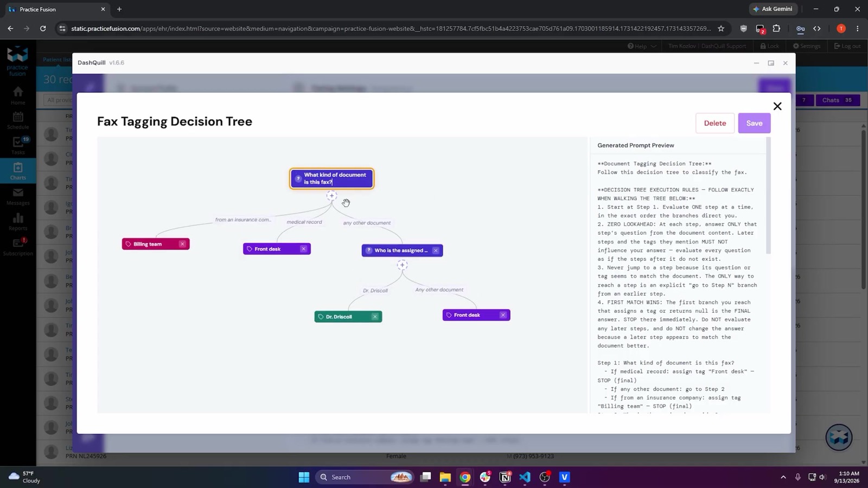Image resolution: width=868 pixels, height=488 pixels.
Task: Click Settings in the Practice Fusion header
Action: tap(807, 46)
